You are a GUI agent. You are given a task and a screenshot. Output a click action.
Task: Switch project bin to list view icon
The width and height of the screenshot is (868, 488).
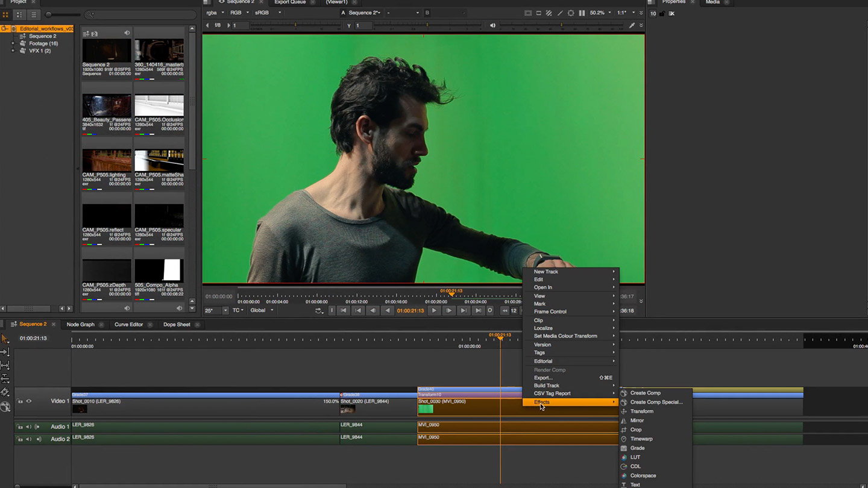[33, 14]
